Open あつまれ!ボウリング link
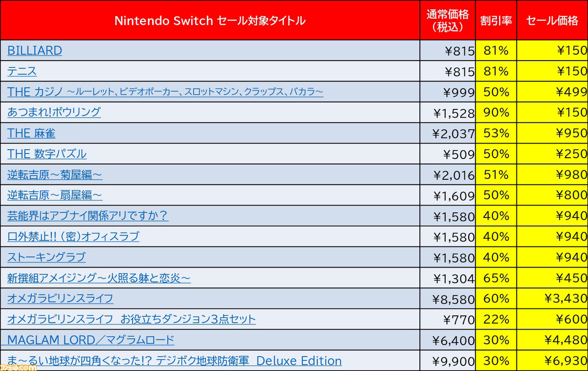The width and height of the screenshot is (588, 371). (x=54, y=112)
